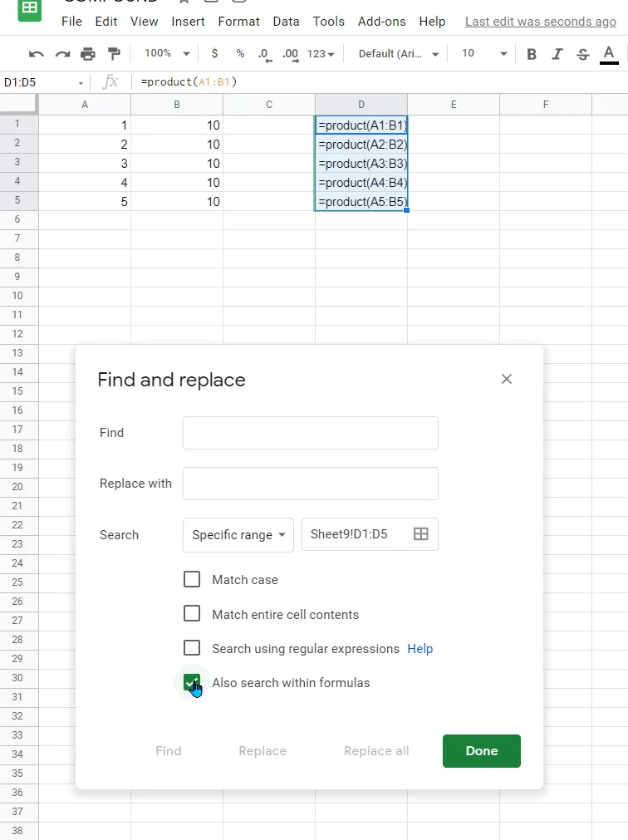This screenshot has height=840, width=628.
Task: Open the Format menu
Action: (x=239, y=22)
